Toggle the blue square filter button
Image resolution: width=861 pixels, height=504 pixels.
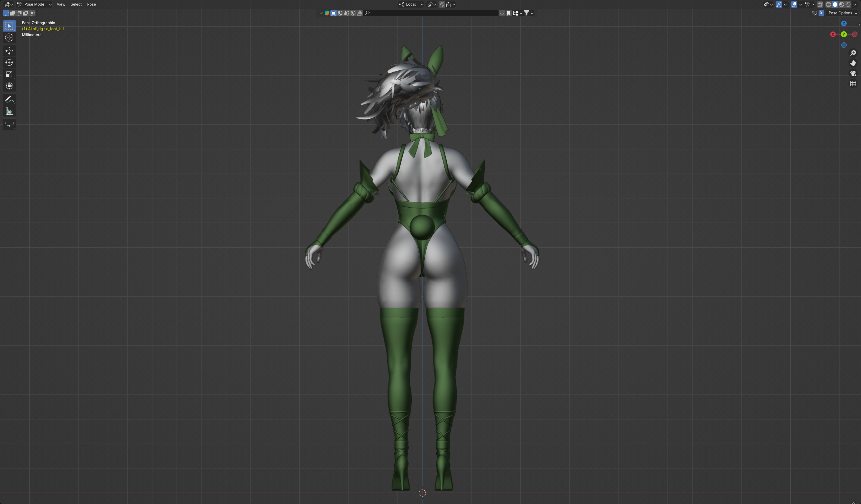point(333,13)
